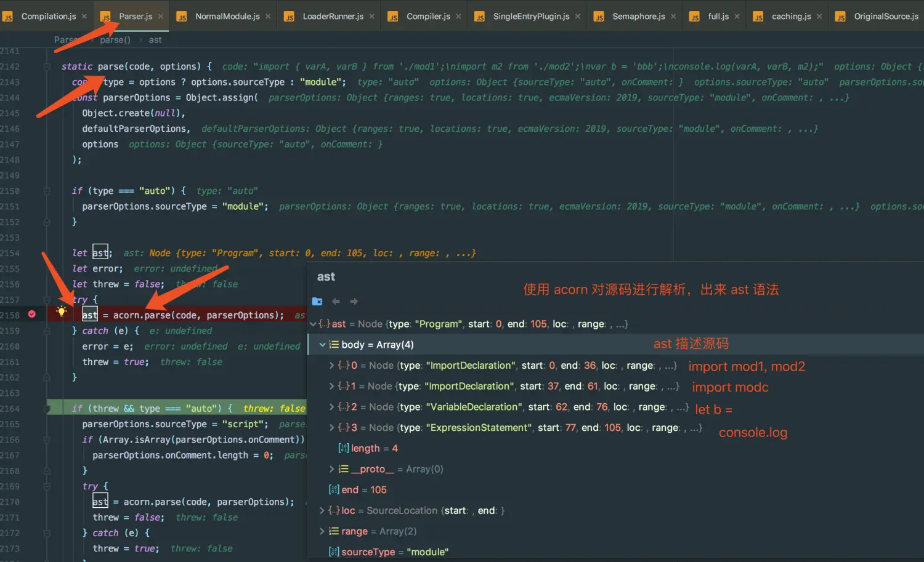The image size is (924, 562).
Task: Collapse the ast root node
Action: click(313, 324)
